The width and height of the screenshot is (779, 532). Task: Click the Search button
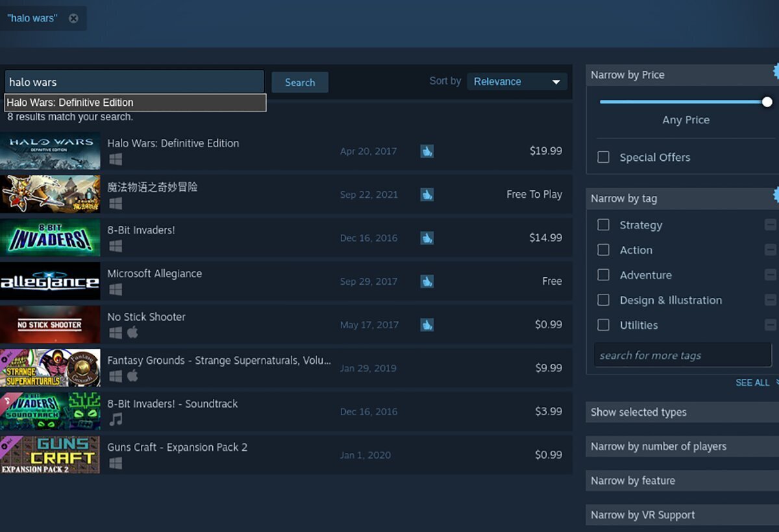[x=300, y=82]
